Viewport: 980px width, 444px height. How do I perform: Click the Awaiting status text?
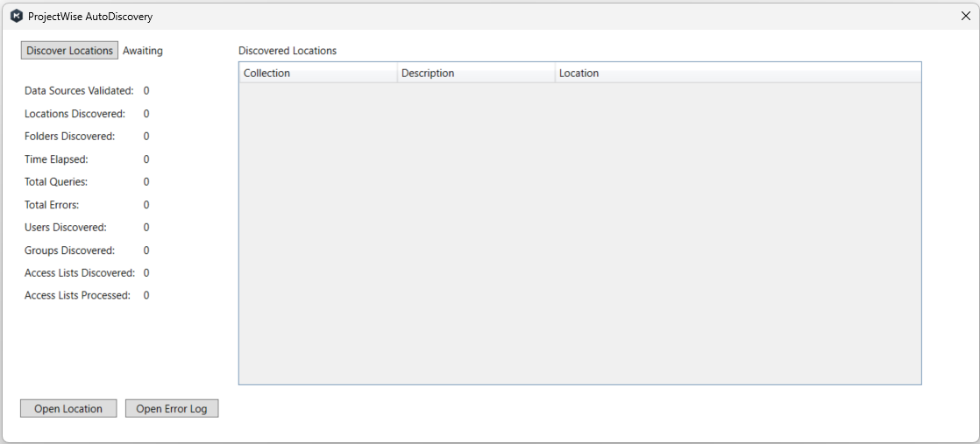tap(143, 51)
